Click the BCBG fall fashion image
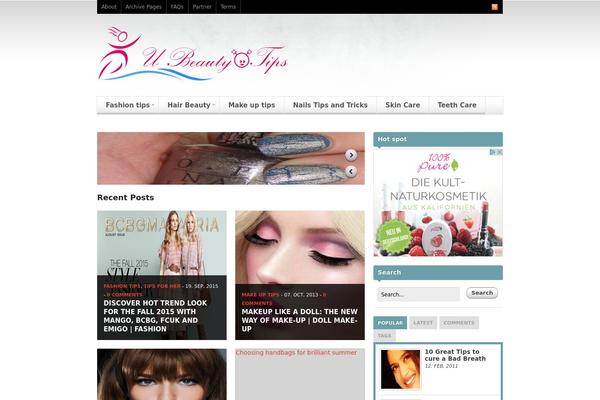 (161, 243)
